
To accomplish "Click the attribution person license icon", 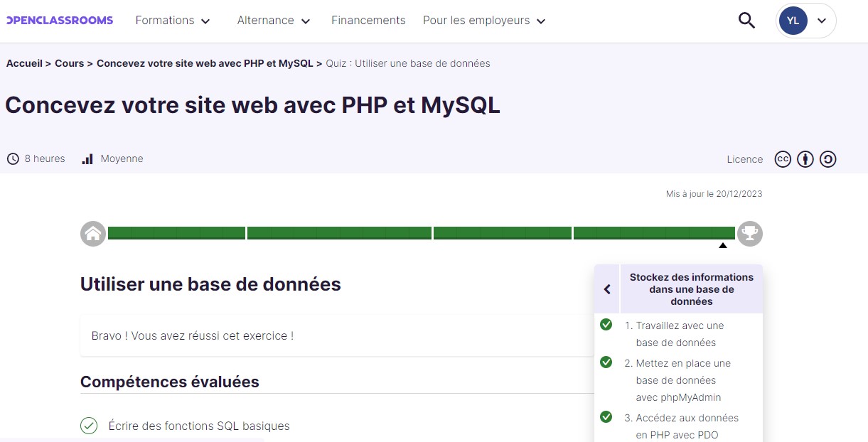I will (x=805, y=159).
